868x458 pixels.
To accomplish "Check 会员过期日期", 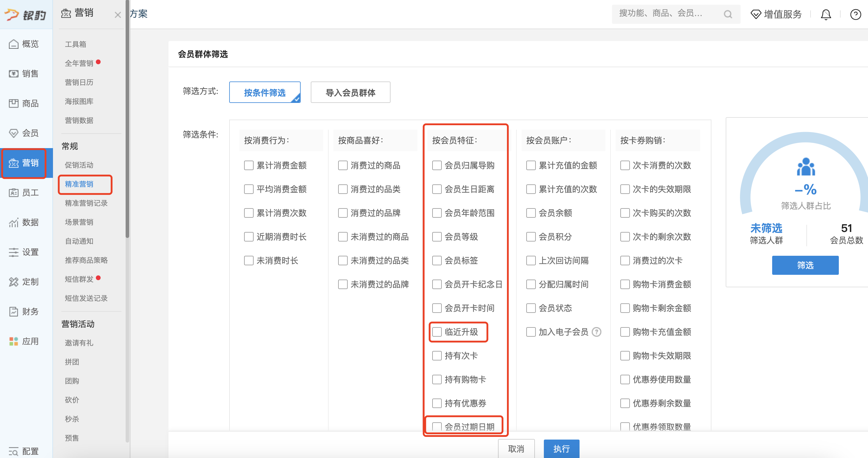I will (437, 427).
